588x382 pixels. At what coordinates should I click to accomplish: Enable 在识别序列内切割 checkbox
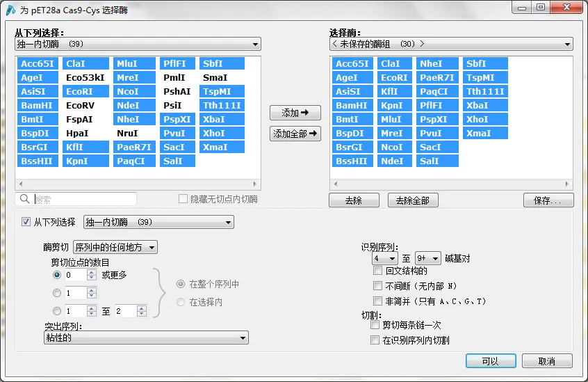375,340
